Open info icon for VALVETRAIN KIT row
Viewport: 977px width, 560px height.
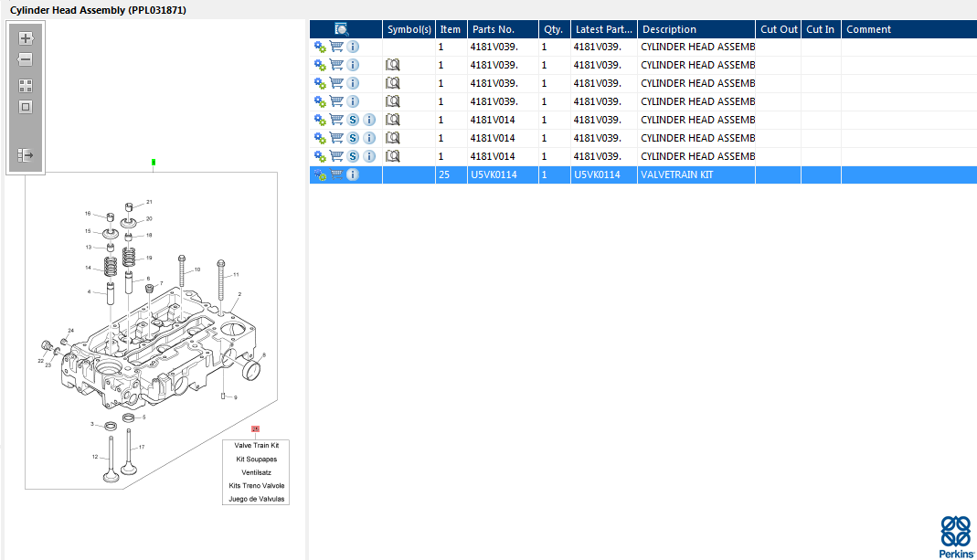click(353, 175)
